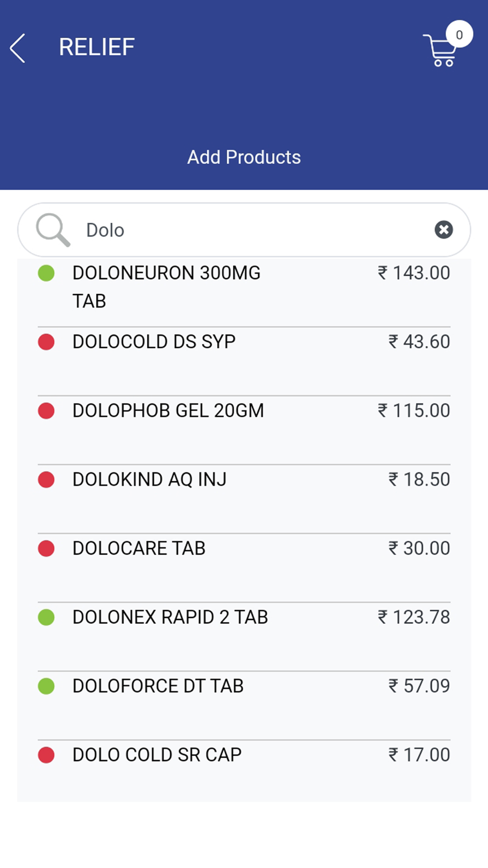Choose DOLOFORCE DT TAB item

tap(158, 686)
